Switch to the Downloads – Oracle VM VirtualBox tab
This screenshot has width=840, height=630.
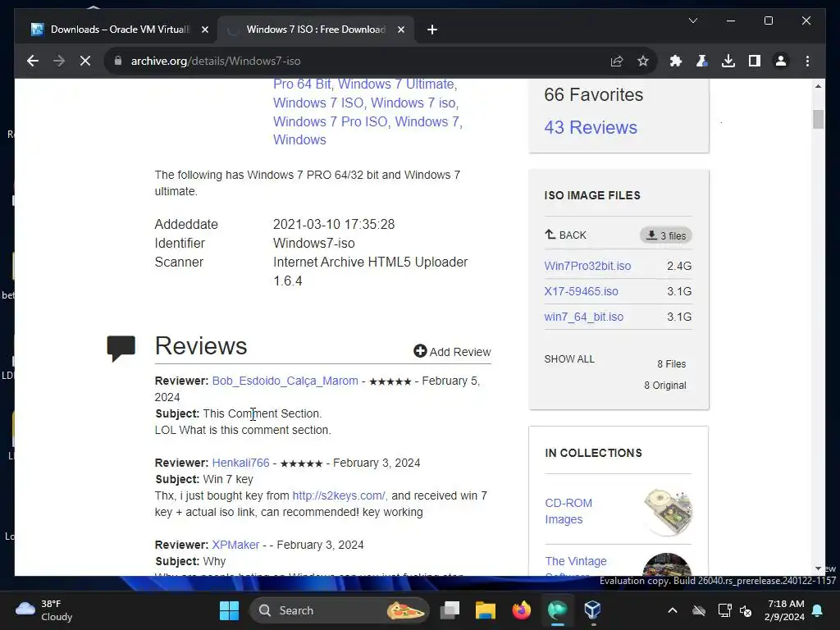119,30
